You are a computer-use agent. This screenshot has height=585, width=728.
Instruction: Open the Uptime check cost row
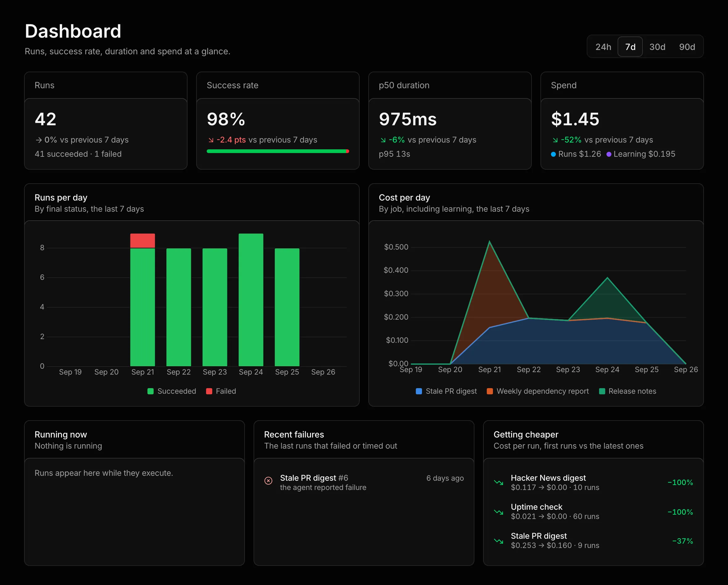pos(593,512)
